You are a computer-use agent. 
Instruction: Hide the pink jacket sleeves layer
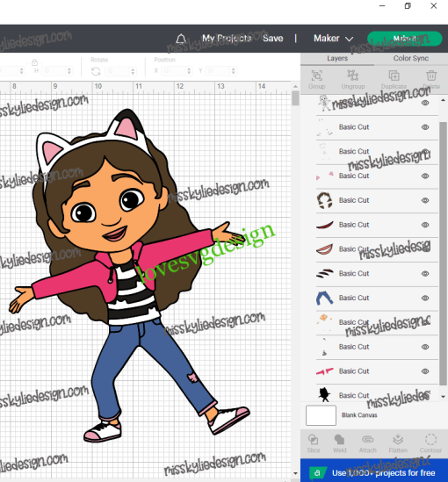click(425, 371)
